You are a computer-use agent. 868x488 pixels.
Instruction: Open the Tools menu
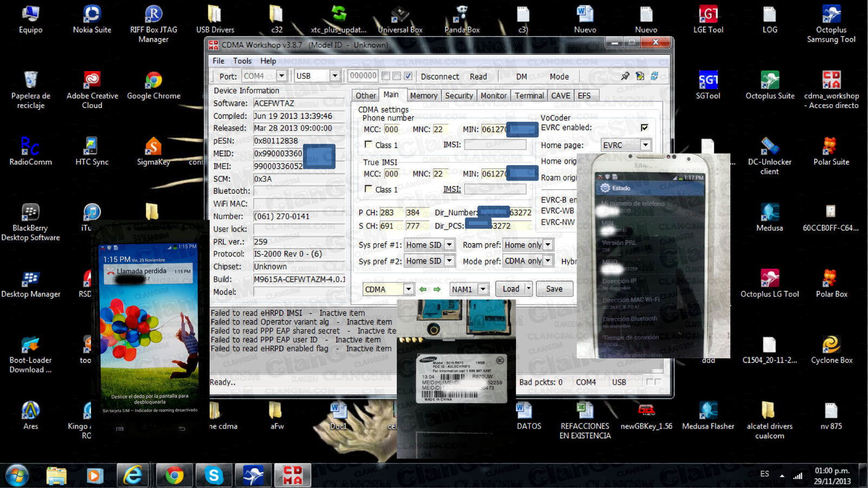pyautogui.click(x=242, y=61)
